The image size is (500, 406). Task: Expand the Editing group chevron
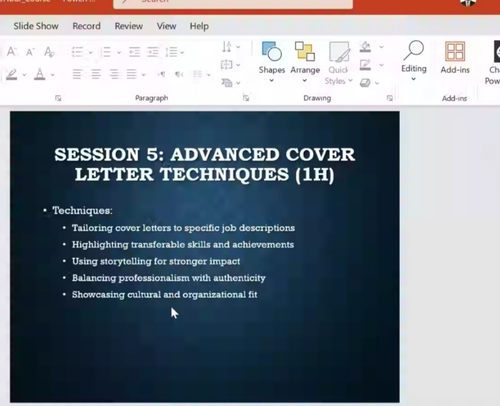click(x=413, y=79)
